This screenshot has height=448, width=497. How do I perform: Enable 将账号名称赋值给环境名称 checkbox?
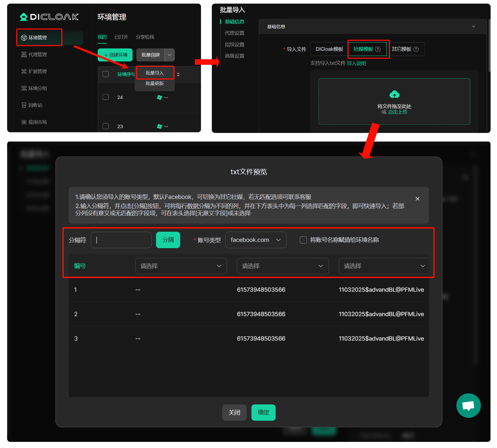click(303, 240)
